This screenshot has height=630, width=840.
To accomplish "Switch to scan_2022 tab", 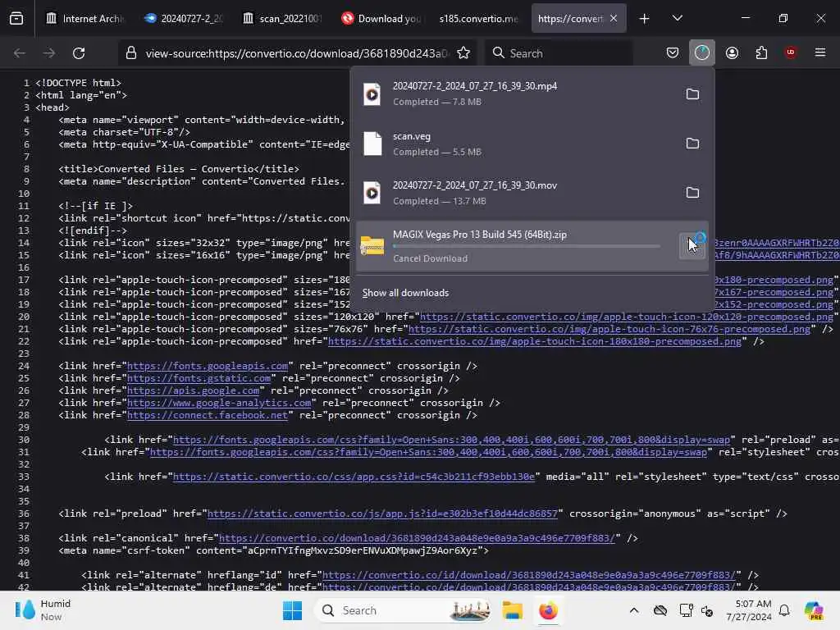I will click(282, 19).
